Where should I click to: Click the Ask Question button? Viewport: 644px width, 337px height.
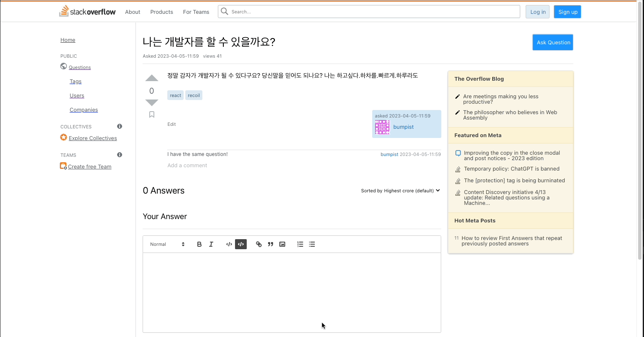coord(553,42)
